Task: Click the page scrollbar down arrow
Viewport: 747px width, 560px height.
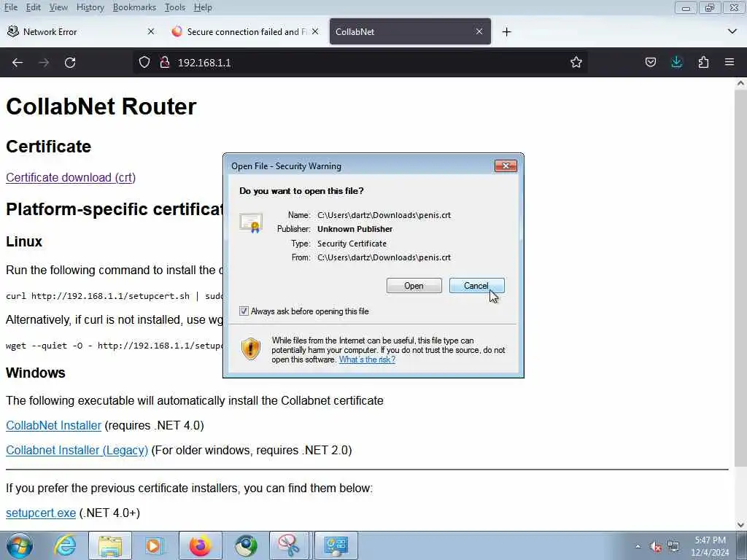Action: tap(740, 524)
